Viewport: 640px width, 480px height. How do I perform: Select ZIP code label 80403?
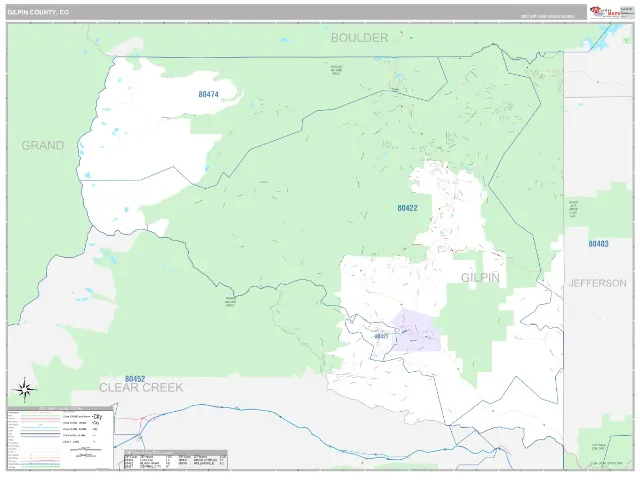[x=598, y=244]
